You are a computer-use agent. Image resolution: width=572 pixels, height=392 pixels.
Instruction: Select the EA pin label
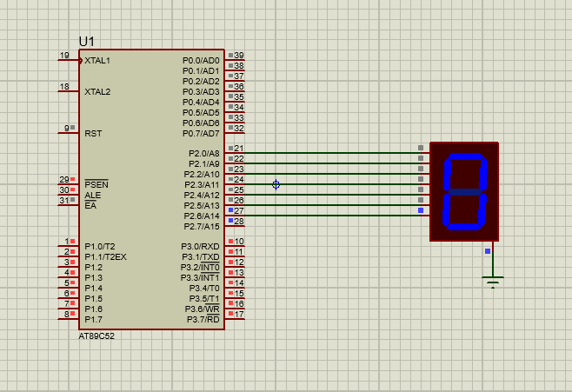pos(90,206)
